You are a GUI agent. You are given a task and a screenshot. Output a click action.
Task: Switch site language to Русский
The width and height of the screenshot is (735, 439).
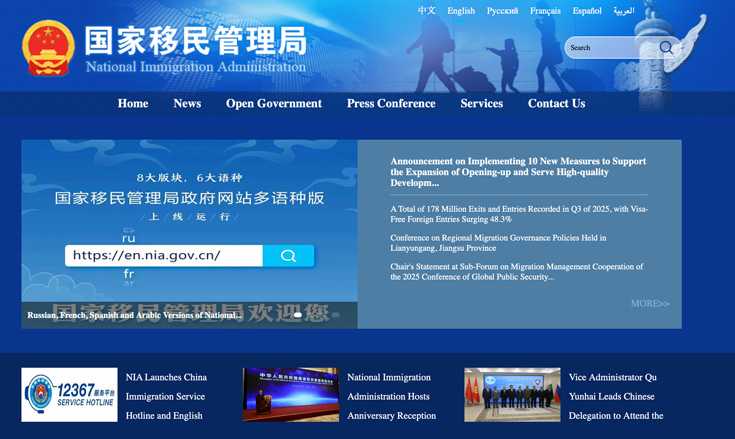tap(502, 11)
